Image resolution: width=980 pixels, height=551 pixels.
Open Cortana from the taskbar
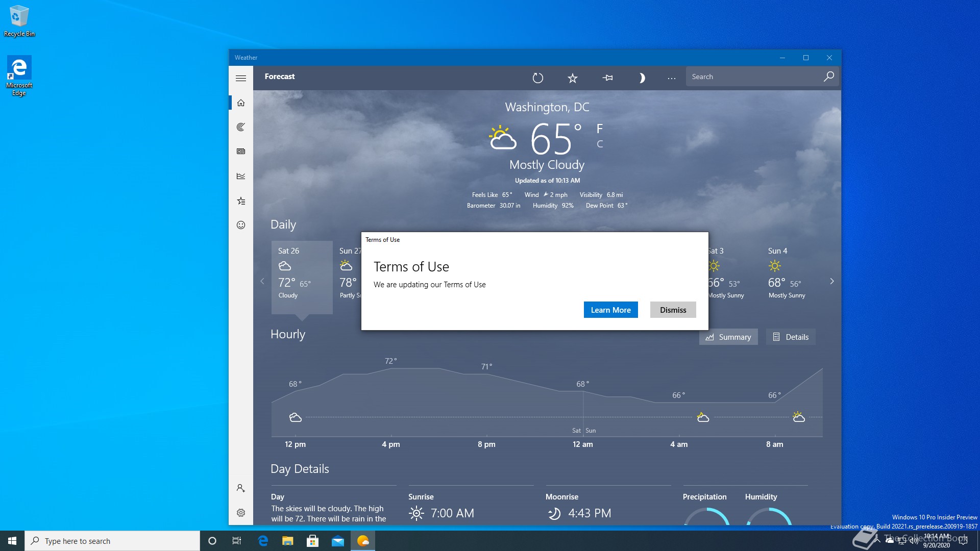212,541
